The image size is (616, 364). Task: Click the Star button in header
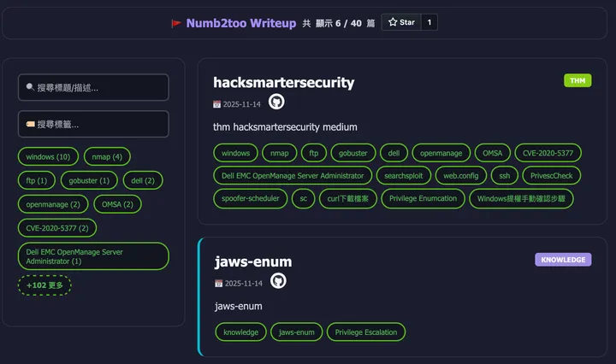(400, 22)
